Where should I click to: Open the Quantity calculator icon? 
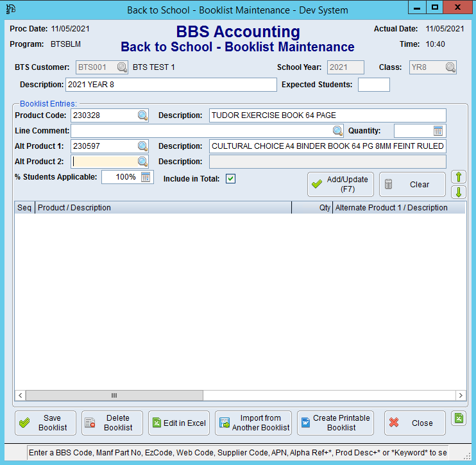(x=438, y=131)
